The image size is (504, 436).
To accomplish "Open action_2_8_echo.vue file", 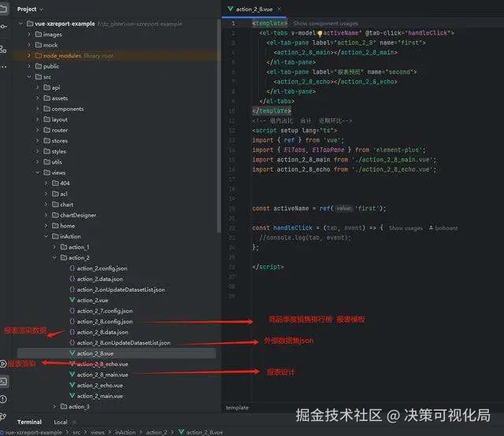I will tap(102, 364).
